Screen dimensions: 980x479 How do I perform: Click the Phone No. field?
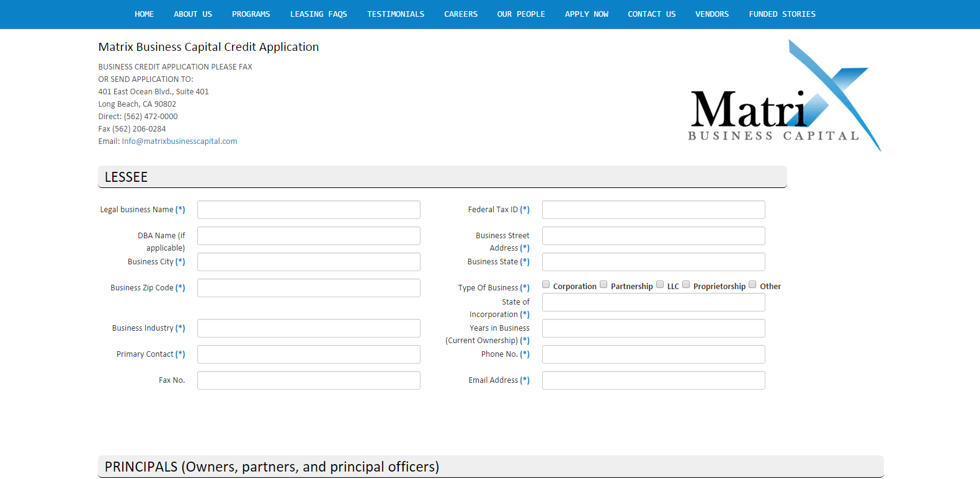pyautogui.click(x=654, y=354)
